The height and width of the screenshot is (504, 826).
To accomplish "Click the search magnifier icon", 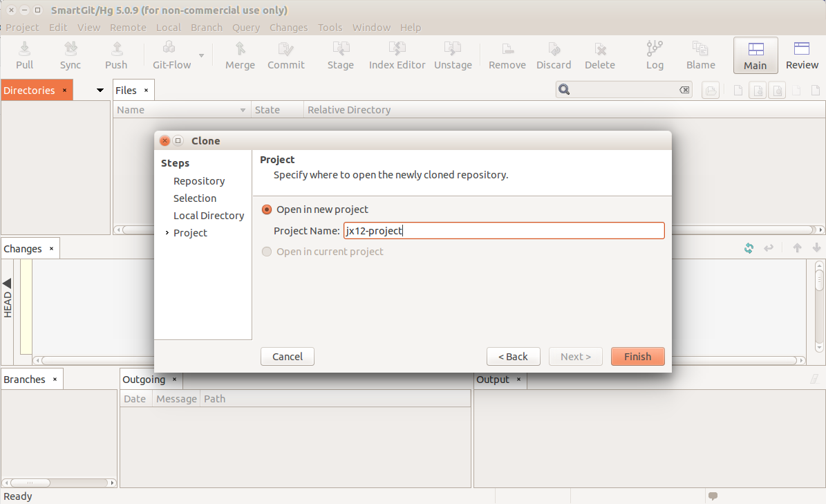I will (x=564, y=89).
